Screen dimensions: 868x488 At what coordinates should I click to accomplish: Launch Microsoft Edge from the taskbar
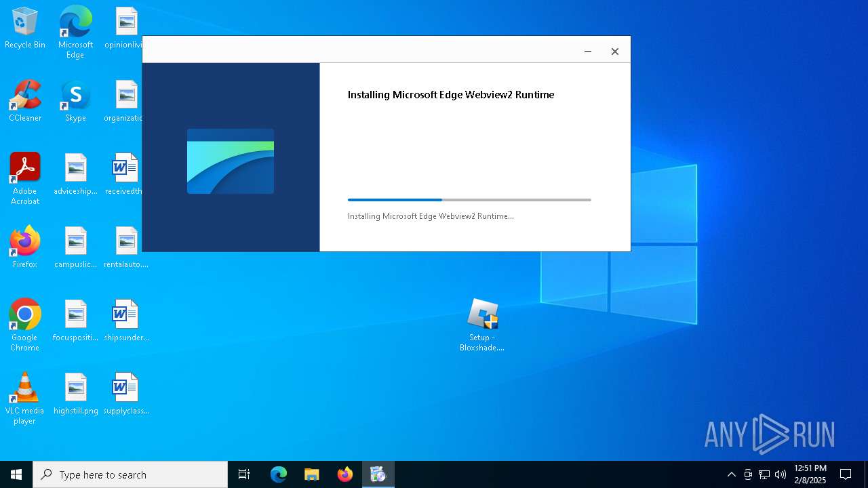pos(279,474)
